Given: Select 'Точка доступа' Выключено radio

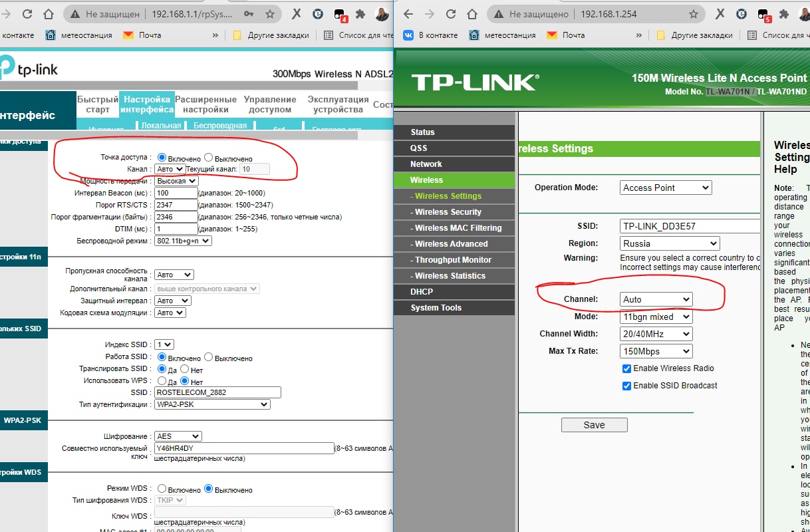Looking at the screenshot, I should (x=209, y=158).
